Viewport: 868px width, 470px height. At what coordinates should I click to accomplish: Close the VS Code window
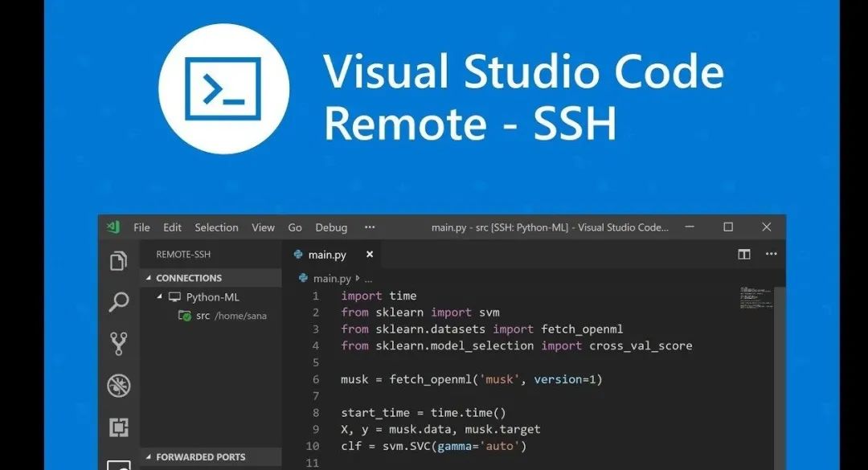click(x=767, y=227)
